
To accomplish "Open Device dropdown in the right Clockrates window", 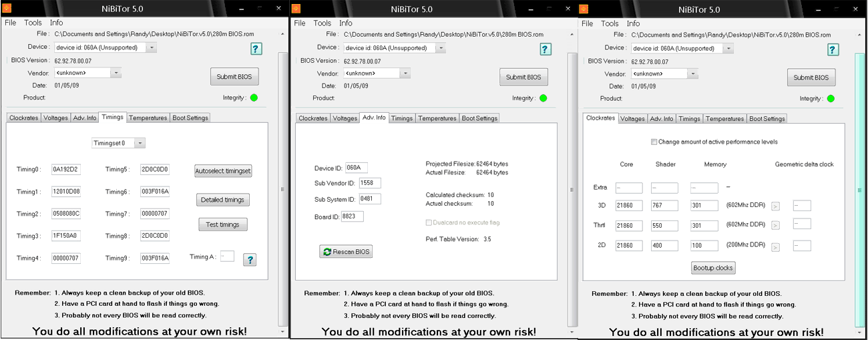I will pyautogui.click(x=728, y=48).
